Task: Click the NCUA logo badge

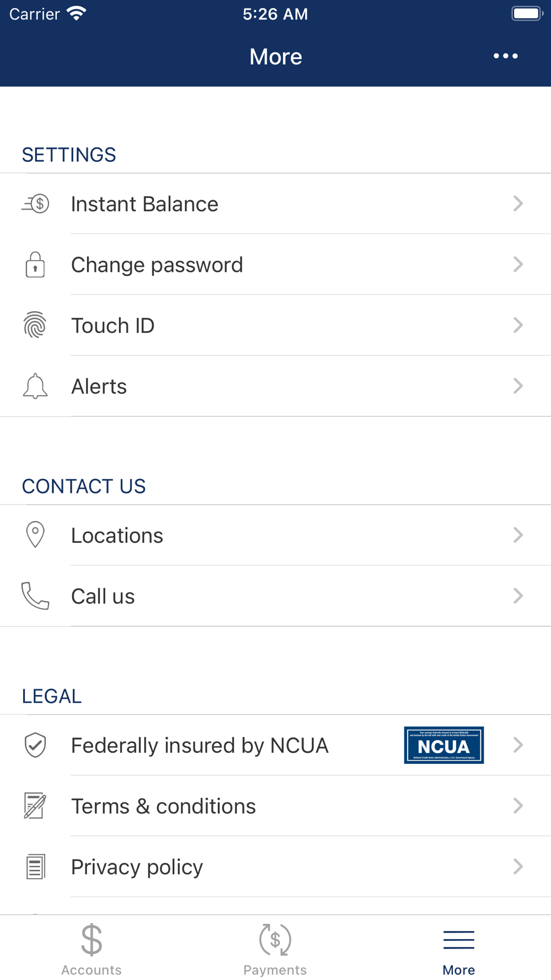Action: click(444, 745)
